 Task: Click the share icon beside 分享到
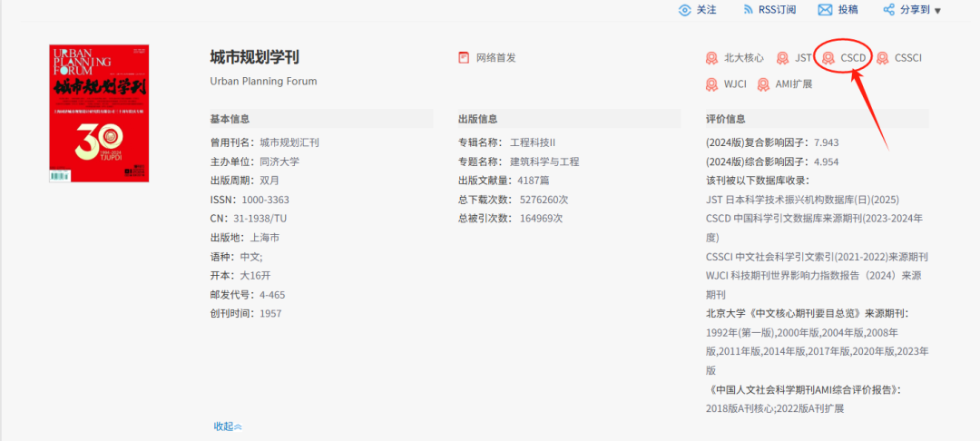click(x=888, y=10)
